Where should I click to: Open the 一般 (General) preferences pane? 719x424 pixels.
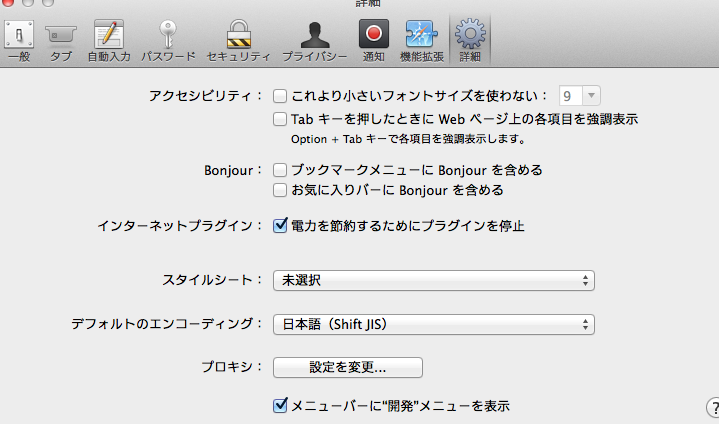(19, 40)
